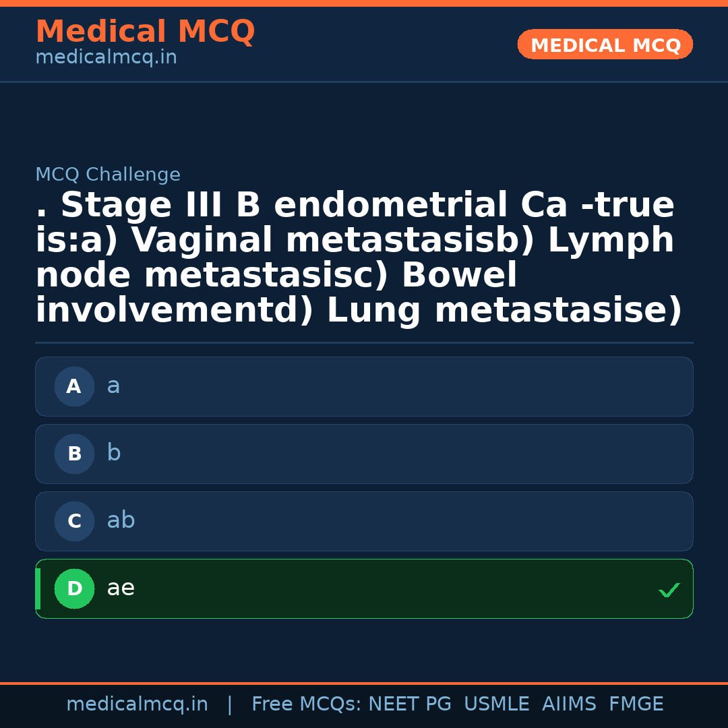The height and width of the screenshot is (728, 728).
Task: Click the circular B badge icon
Action: click(x=74, y=454)
